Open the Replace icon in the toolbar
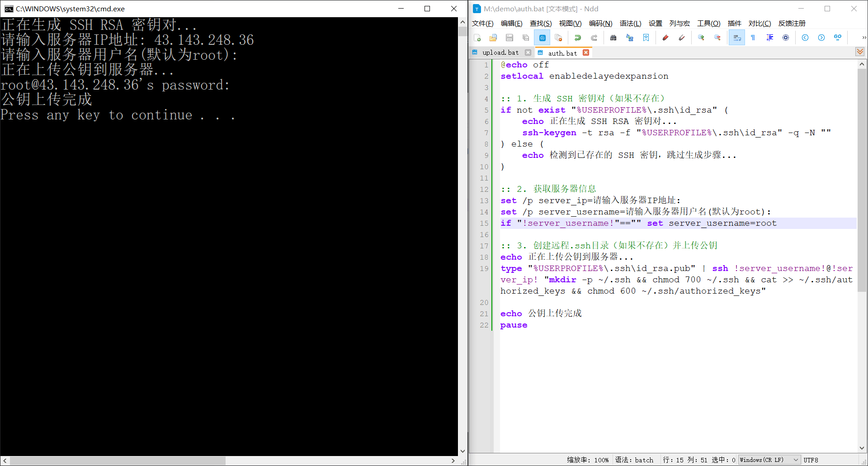 pyautogui.click(x=630, y=38)
